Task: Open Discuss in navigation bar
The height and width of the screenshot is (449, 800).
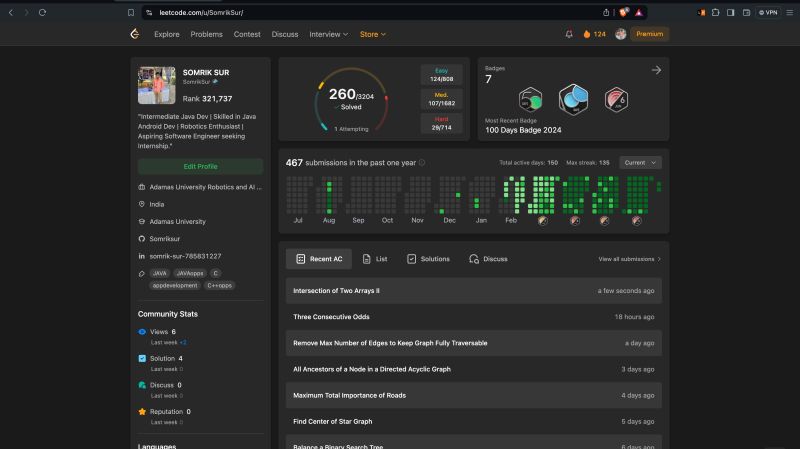Action: pyautogui.click(x=285, y=34)
